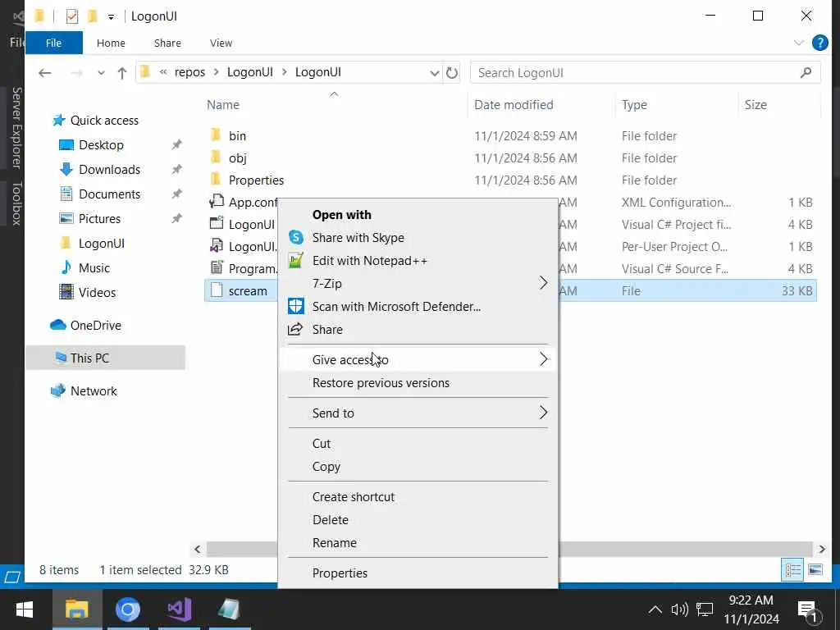Open Videos in navigation pane
The width and height of the screenshot is (840, 630).
(x=97, y=293)
